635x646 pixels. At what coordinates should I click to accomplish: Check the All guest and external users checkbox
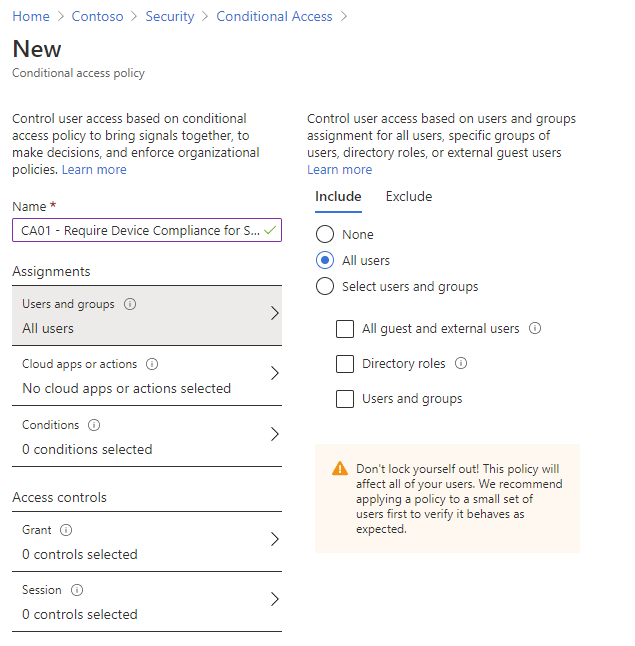tap(345, 328)
